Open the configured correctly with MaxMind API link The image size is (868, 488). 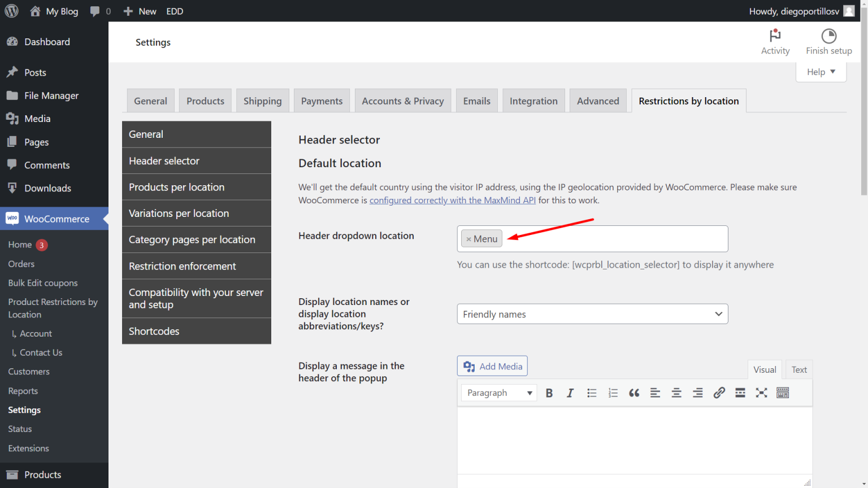[x=452, y=200]
